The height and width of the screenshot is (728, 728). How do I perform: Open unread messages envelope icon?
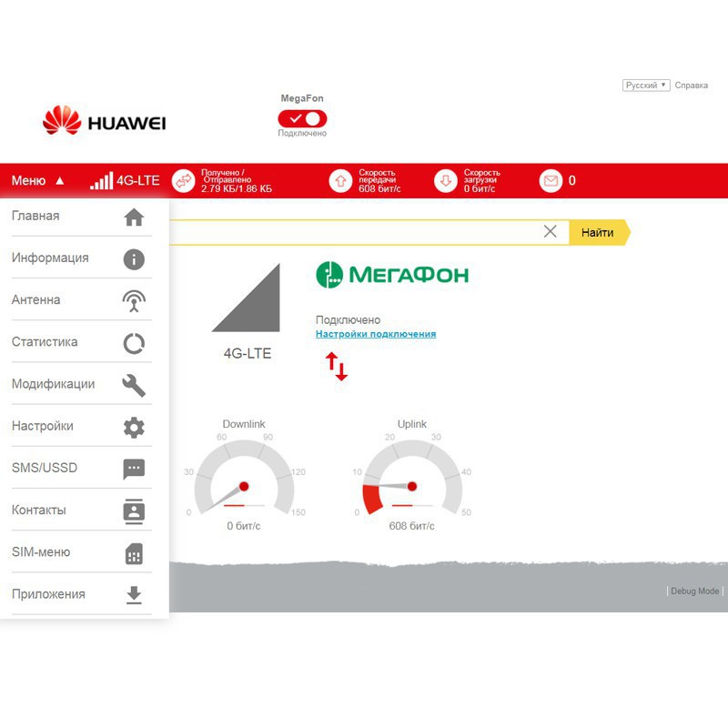click(x=550, y=181)
